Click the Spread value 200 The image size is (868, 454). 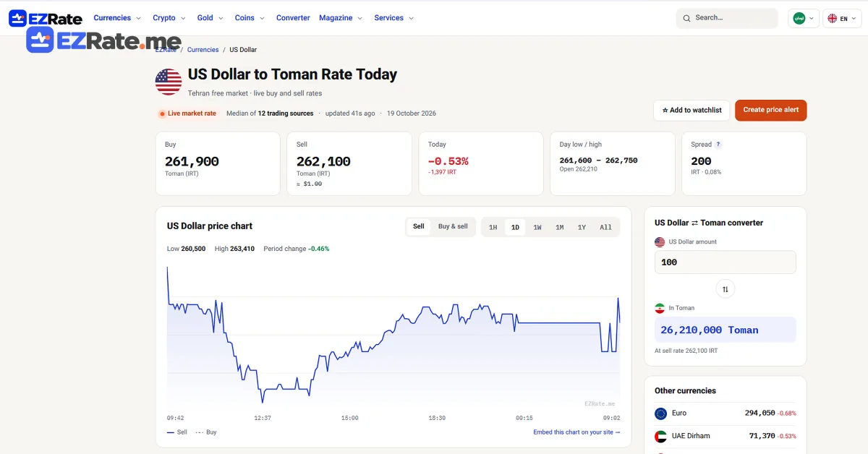(702, 161)
